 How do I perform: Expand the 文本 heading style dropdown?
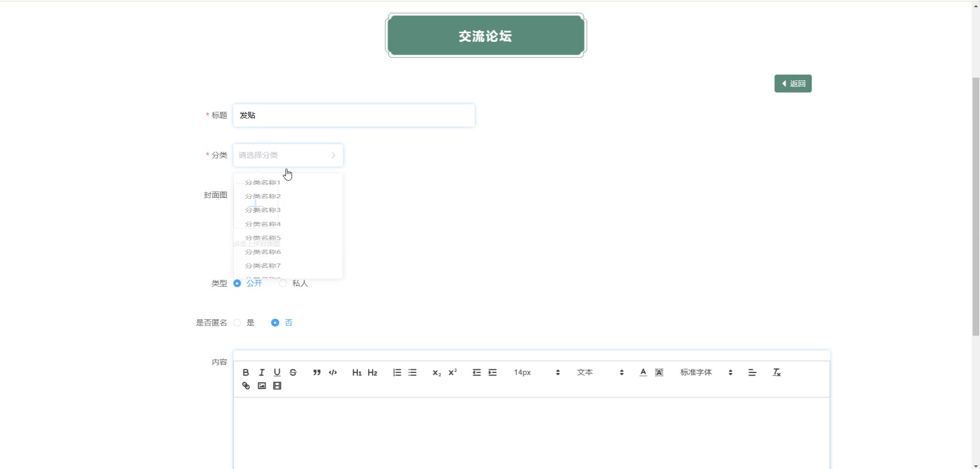coord(600,372)
